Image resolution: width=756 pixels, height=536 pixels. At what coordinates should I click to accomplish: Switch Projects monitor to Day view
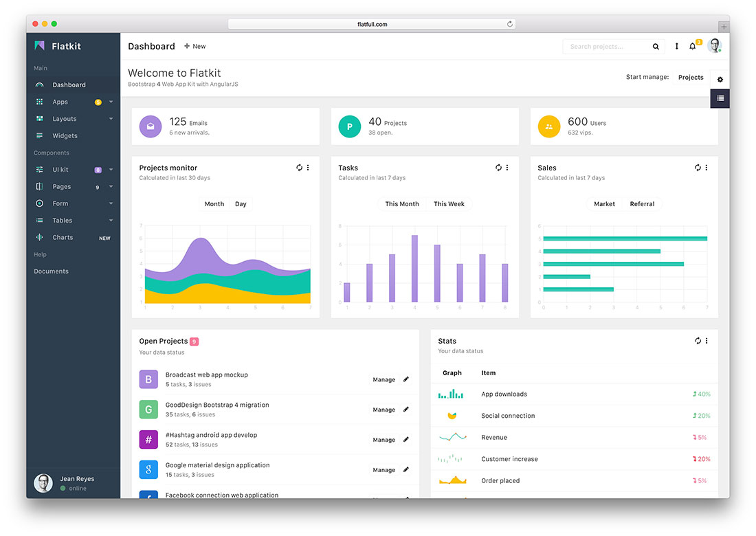coord(241,203)
